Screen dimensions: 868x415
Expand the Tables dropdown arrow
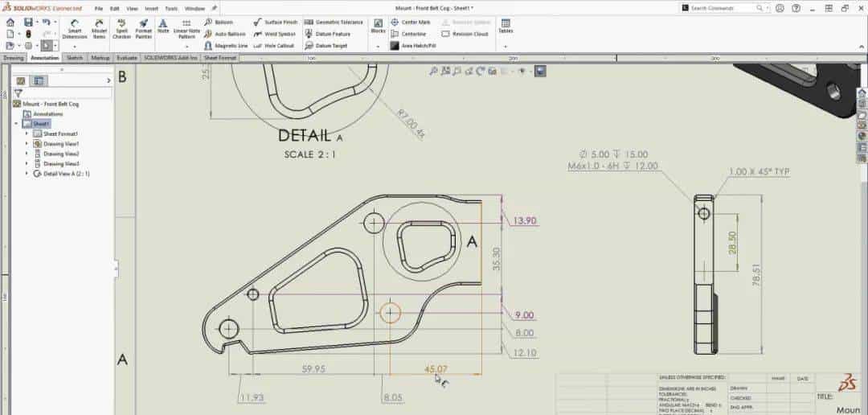tap(506, 47)
